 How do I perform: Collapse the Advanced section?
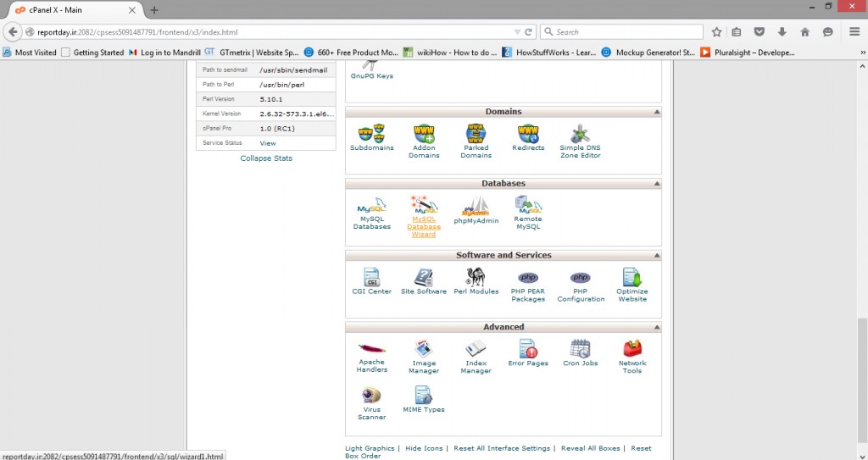pyautogui.click(x=656, y=327)
